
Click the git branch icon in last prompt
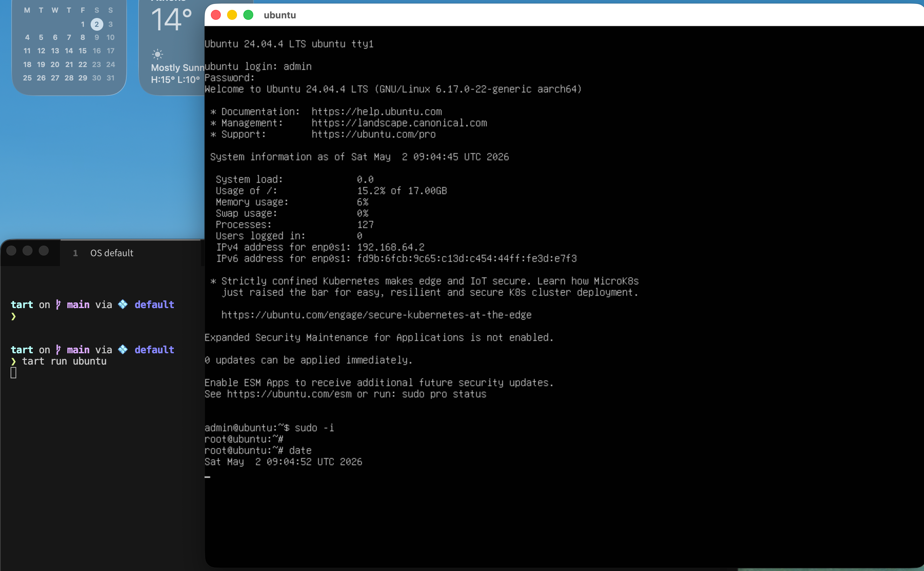click(58, 350)
